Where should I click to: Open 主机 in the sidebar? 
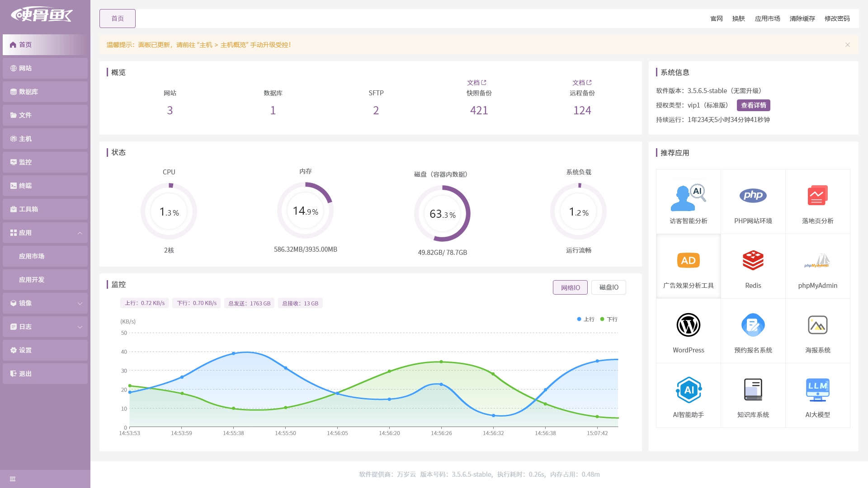(x=45, y=139)
